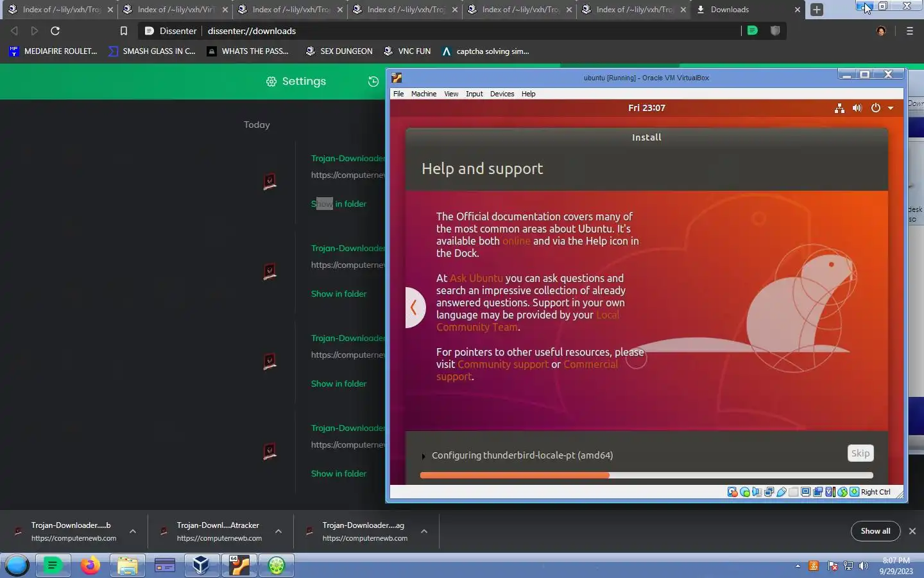Click the gray shield icon in the address bar
The image size is (924, 578).
[775, 30]
